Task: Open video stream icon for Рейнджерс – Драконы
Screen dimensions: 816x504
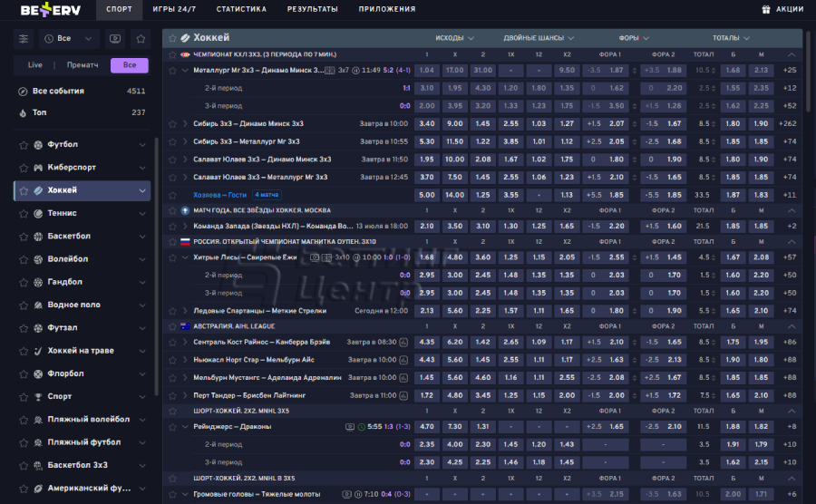Action: tap(350, 427)
